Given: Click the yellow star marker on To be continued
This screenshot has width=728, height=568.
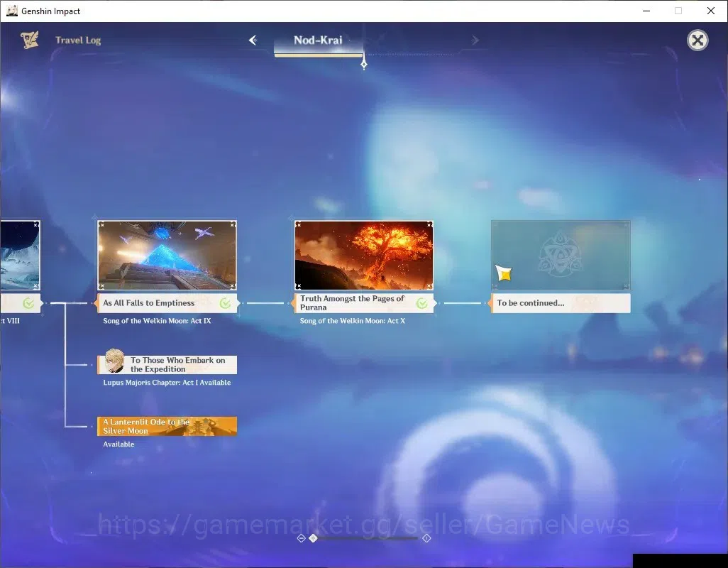Looking at the screenshot, I should point(504,273).
